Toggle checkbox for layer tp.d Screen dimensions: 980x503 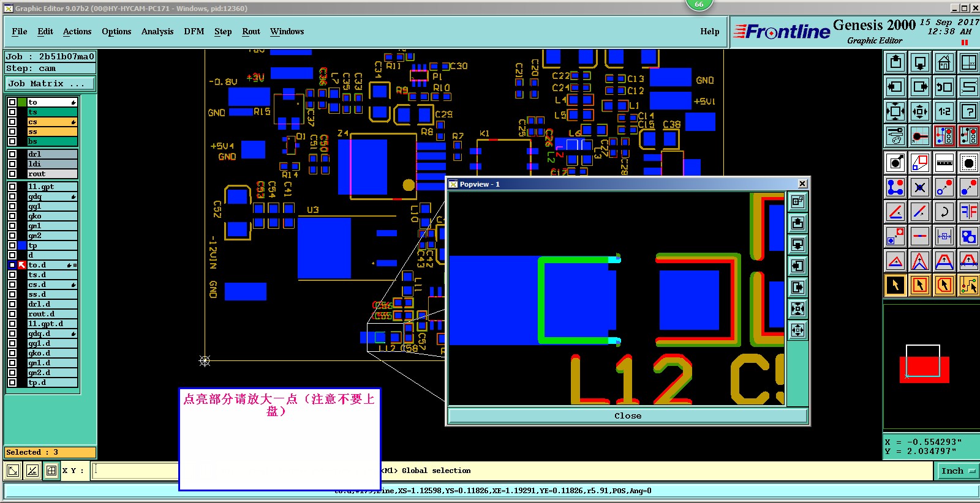pyautogui.click(x=12, y=382)
